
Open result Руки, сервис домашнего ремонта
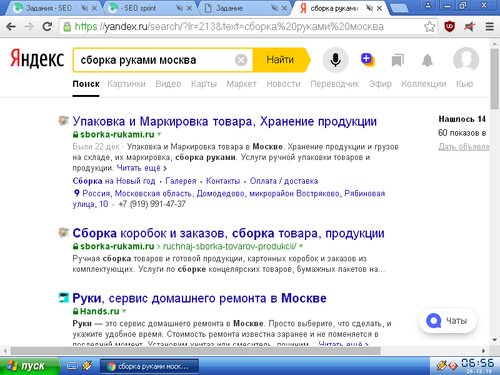199,298
